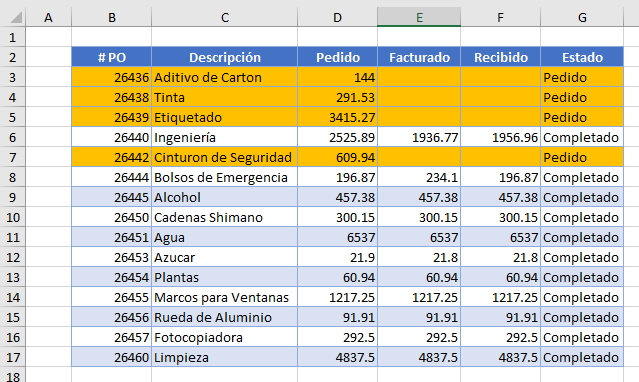Screen dimensions: 639x382
Task: Select 'Bolsos de Emergencia' cell
Action: point(225,177)
